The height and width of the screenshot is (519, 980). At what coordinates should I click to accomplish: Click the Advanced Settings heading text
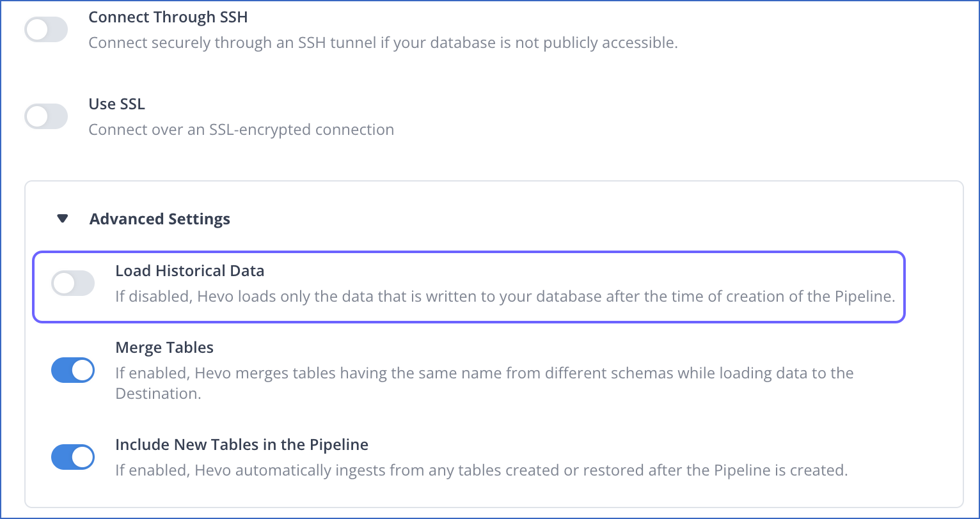click(x=160, y=219)
